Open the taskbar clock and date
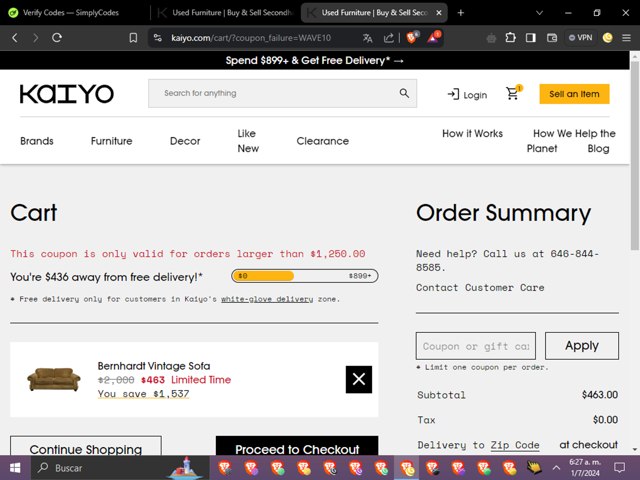The image size is (640, 480). (585, 468)
